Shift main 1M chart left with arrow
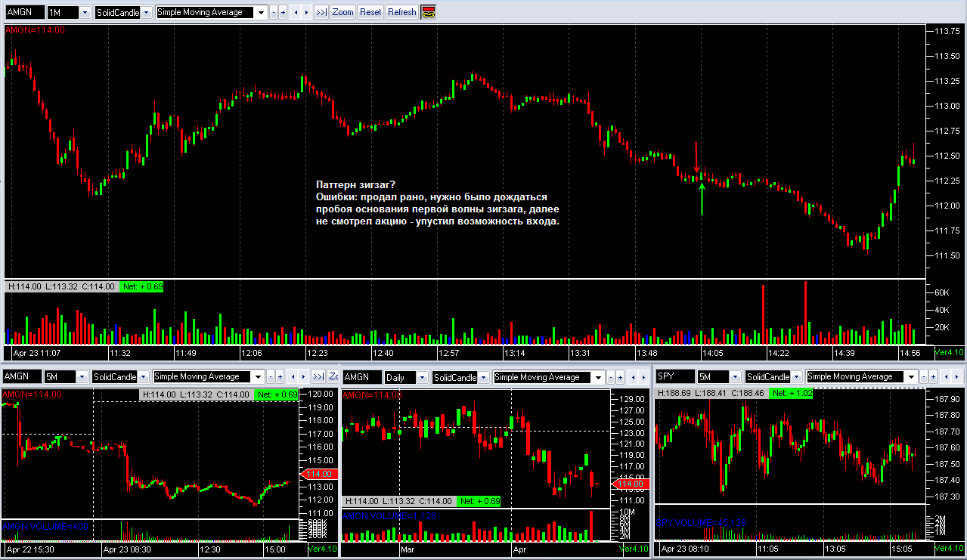Image resolution: width=967 pixels, height=560 pixels. [295, 12]
